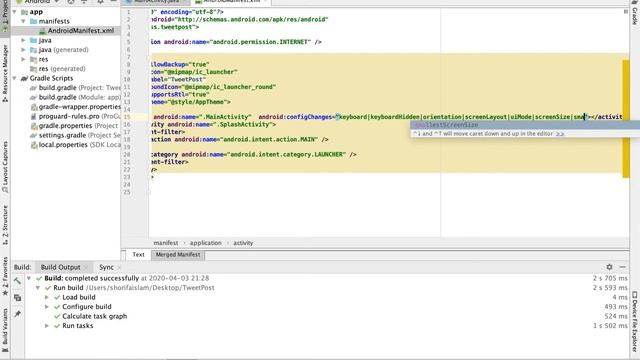
Task: Click the android.intent.category.LAUNCHER line
Action: click(x=253, y=155)
